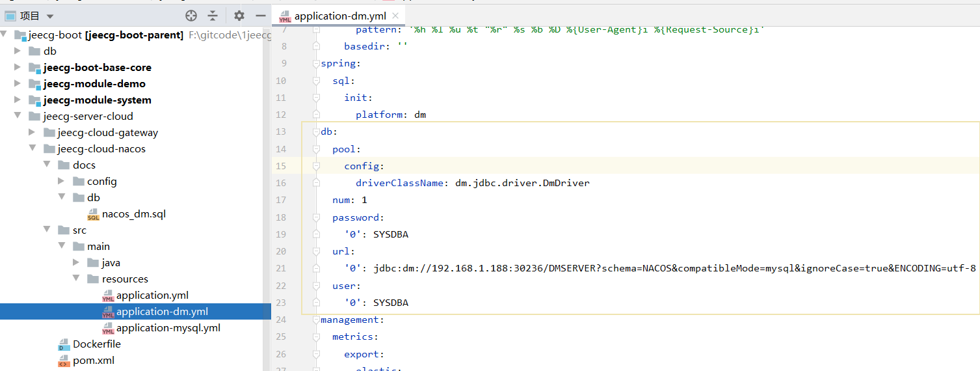Click the collapse all icon in project toolbar

coord(213,16)
